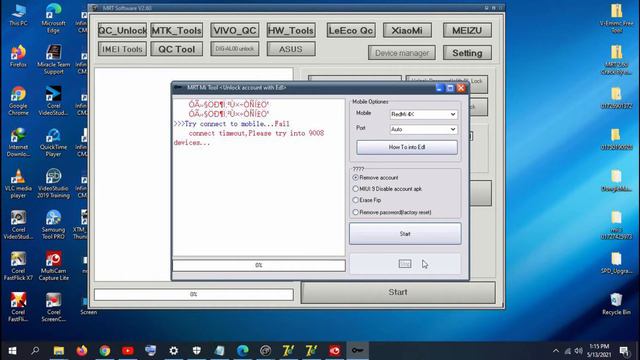Click main window progress bar

coord(193,294)
